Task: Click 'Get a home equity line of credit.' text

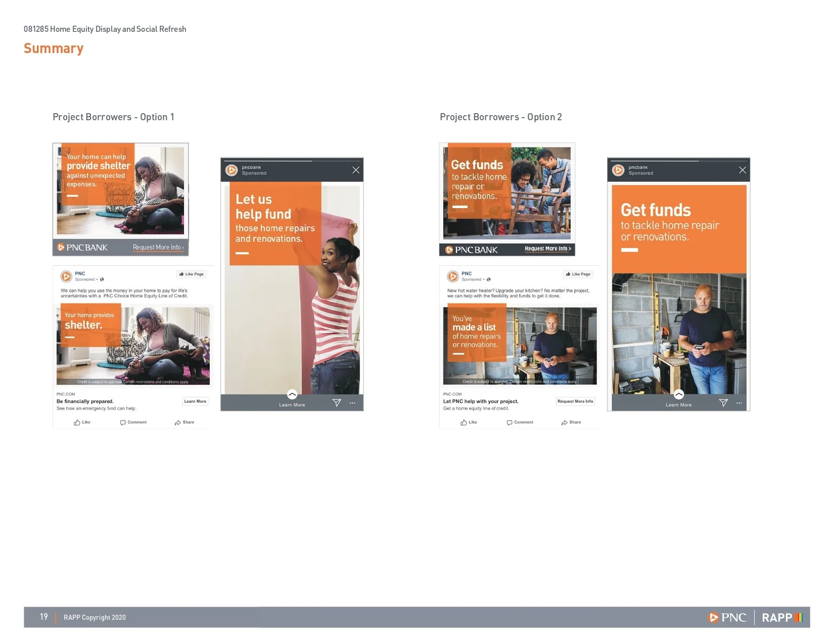Action: coord(476,409)
